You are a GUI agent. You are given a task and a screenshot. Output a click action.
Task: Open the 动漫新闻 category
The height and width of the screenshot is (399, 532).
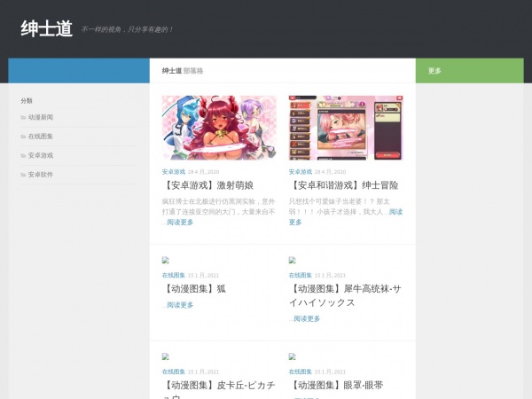click(41, 117)
